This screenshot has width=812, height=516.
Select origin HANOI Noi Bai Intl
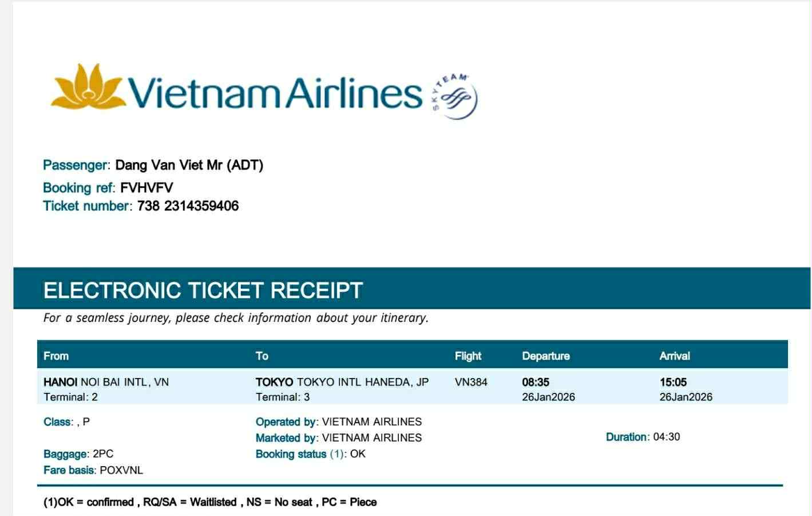106,382
